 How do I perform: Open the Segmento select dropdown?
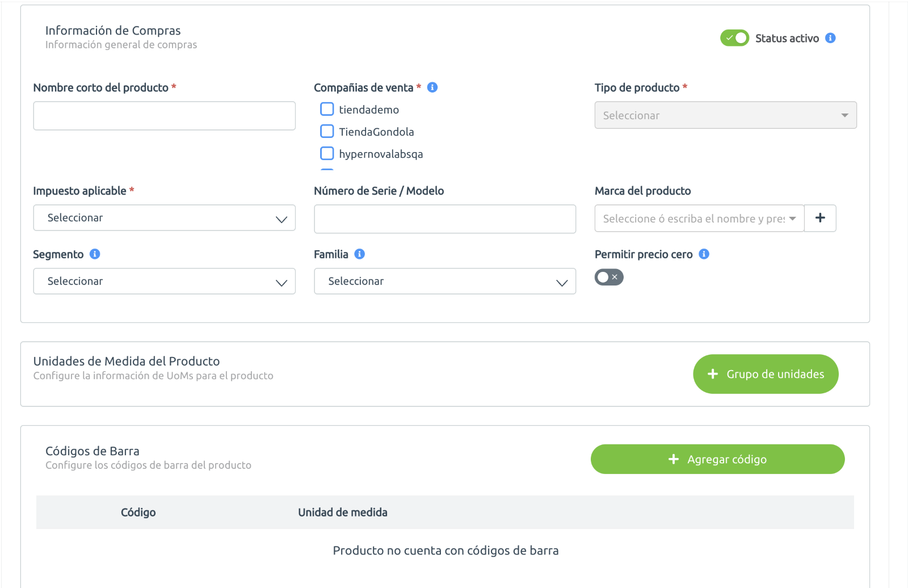(x=164, y=282)
